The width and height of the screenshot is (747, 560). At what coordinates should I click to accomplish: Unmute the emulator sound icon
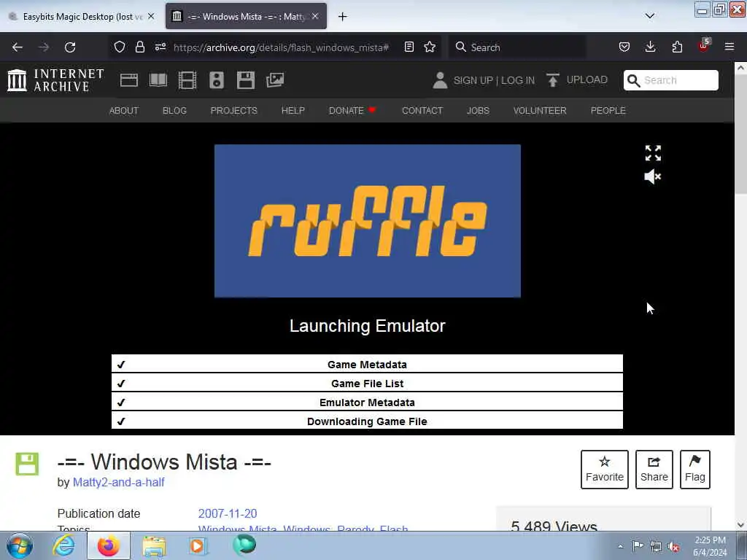pos(653,176)
